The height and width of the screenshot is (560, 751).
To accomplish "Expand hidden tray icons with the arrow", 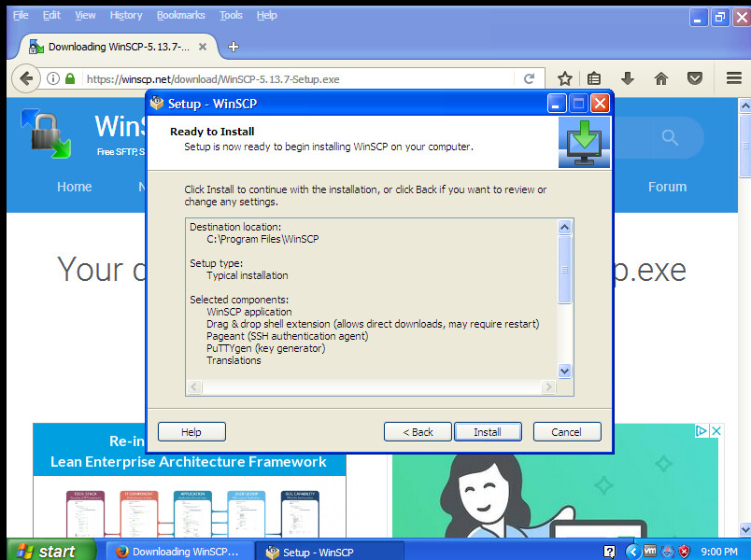I will (x=632, y=552).
